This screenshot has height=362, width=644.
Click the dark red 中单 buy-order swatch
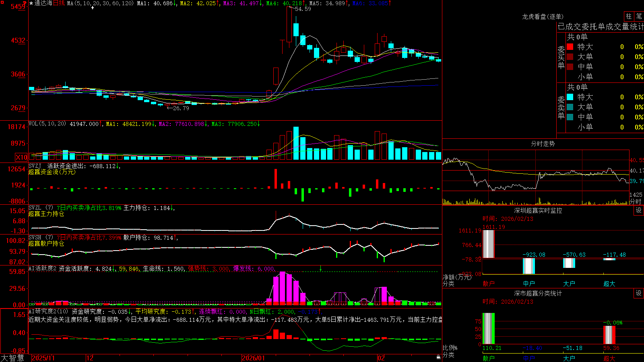tap(570, 67)
